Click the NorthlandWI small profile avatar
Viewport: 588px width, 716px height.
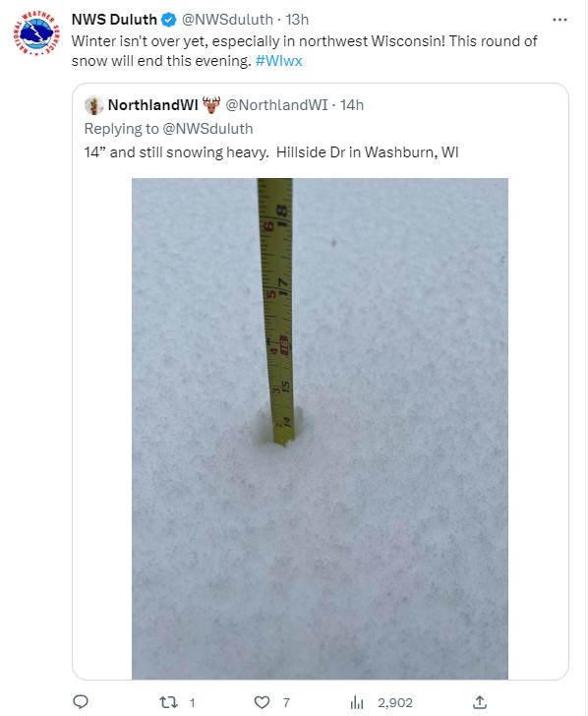click(94, 105)
